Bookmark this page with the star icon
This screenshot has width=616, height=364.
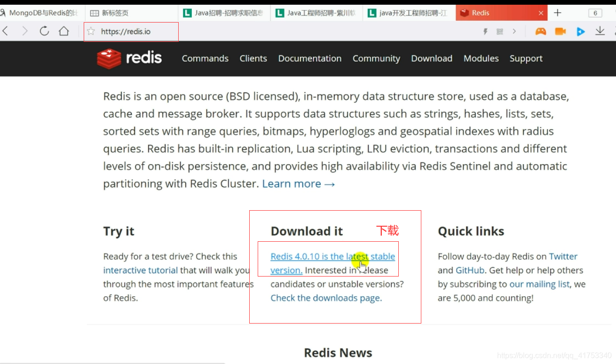point(91,32)
